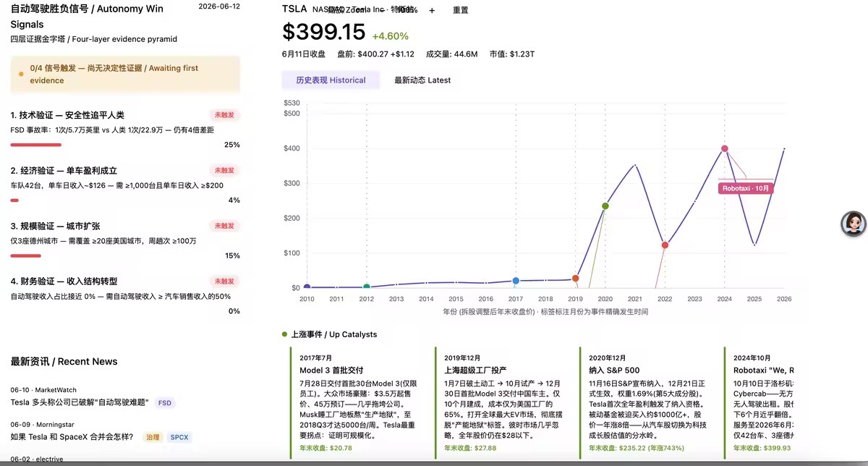Open the Tesla 和 SpaceX 合并 news headline

point(72,437)
